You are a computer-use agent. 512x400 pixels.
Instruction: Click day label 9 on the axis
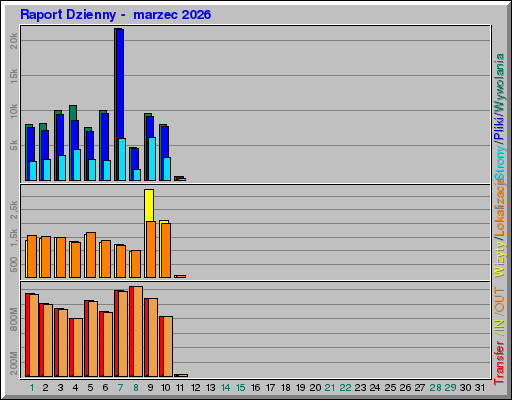[x=151, y=388]
